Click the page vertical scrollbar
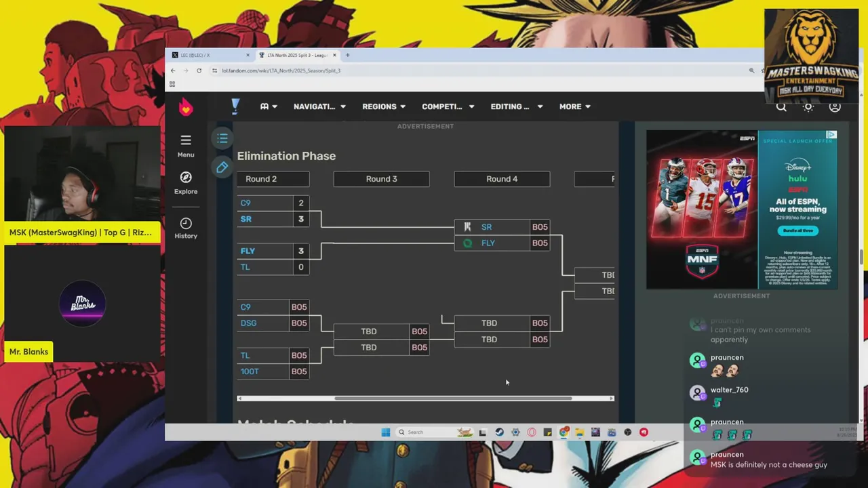This screenshot has width=868, height=488. 862,258
